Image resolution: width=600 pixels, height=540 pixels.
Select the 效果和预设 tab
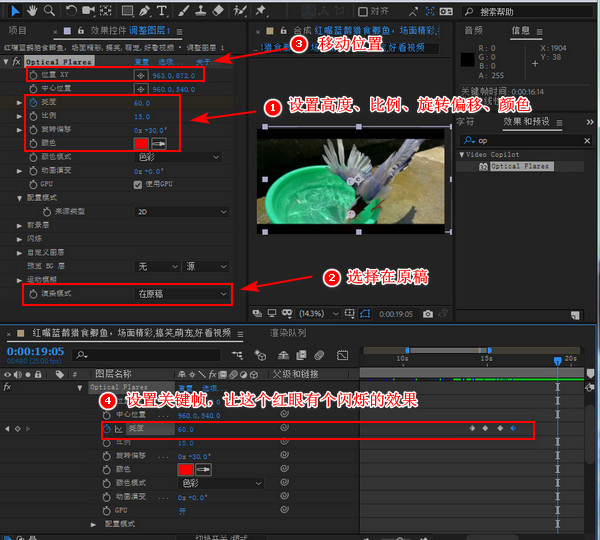click(x=526, y=122)
